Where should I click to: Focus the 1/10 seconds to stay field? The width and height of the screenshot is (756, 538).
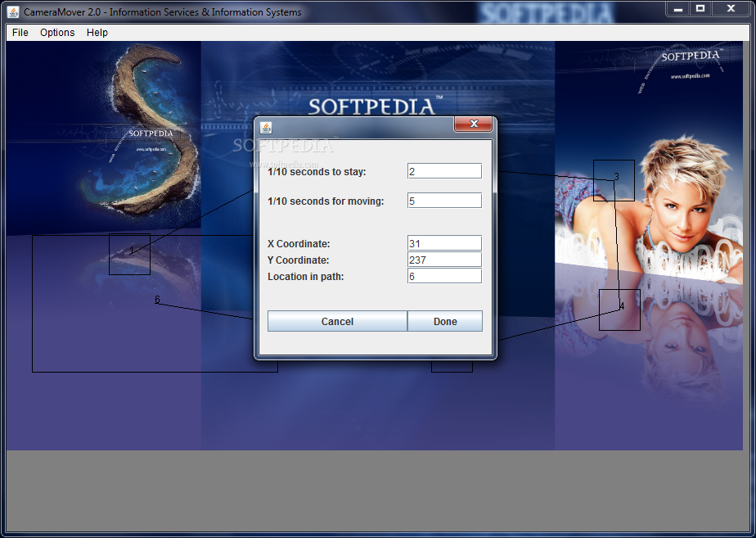coord(444,171)
